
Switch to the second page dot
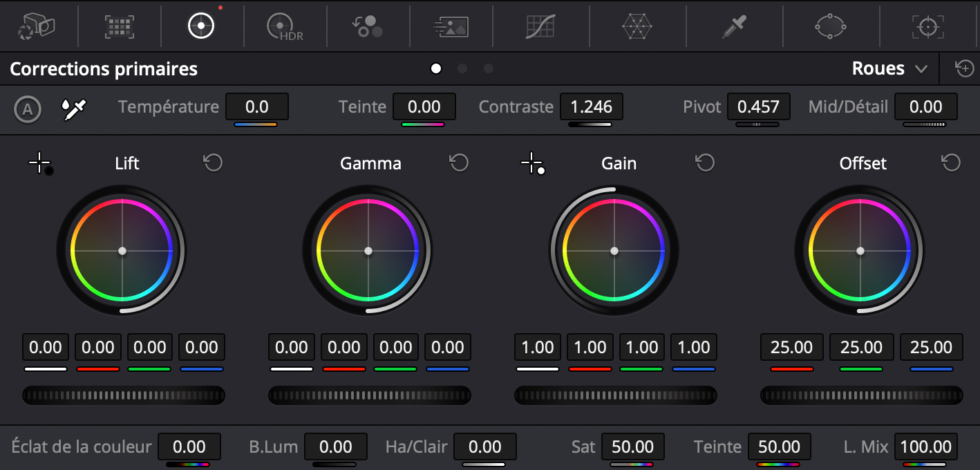click(x=462, y=68)
